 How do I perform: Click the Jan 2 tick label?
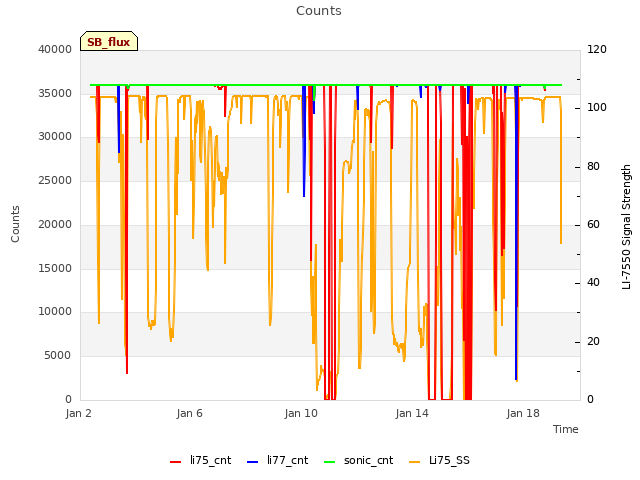[x=78, y=413]
